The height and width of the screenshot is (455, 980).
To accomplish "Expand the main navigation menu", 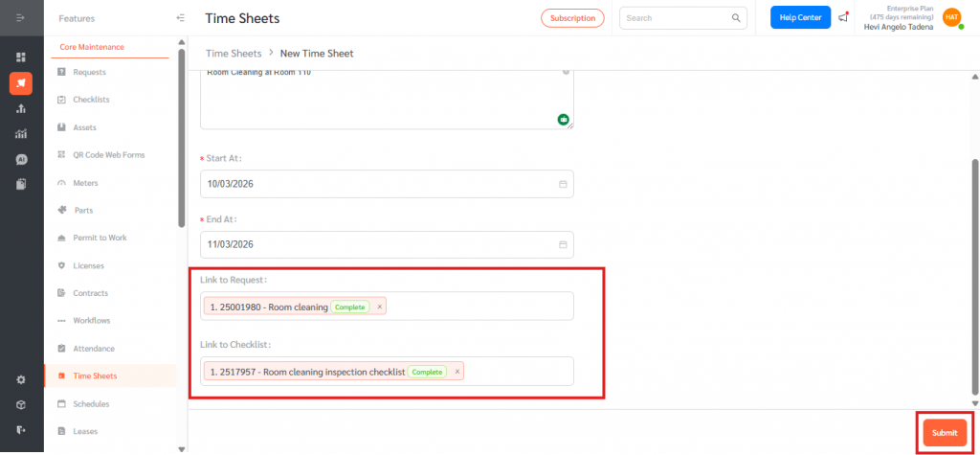I will pyautogui.click(x=21, y=18).
